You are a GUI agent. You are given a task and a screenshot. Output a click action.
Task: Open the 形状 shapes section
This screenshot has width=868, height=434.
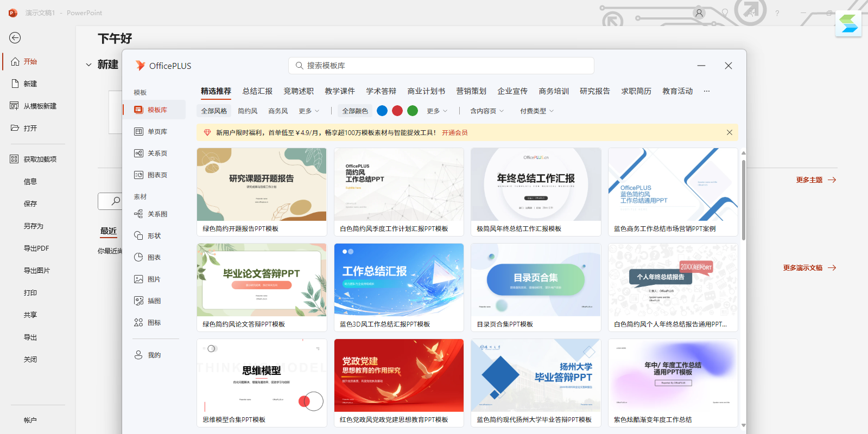[154, 236]
